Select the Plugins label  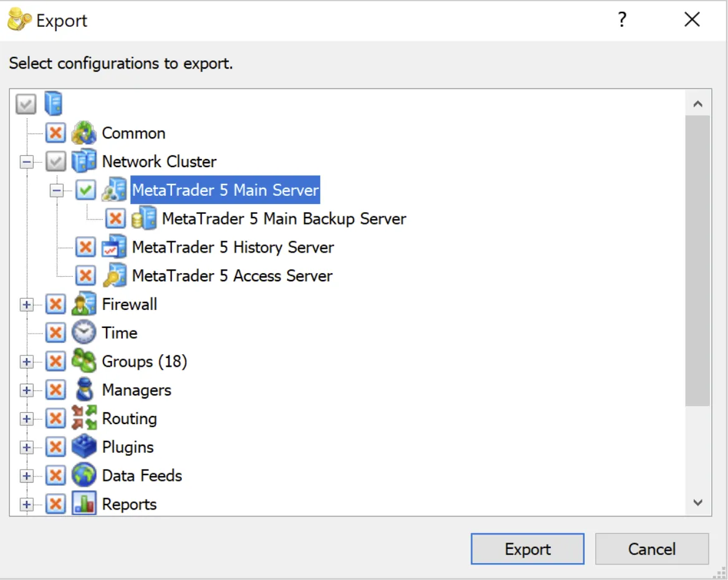click(x=128, y=448)
